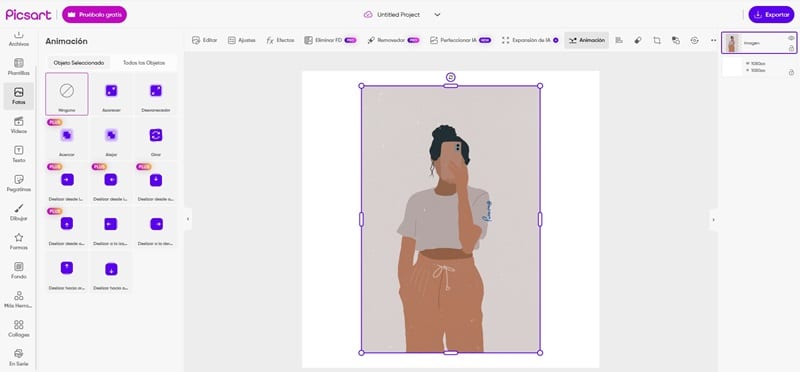The height and width of the screenshot is (372, 800).
Task: Click the Pruébalo gratis button
Action: pos(94,15)
